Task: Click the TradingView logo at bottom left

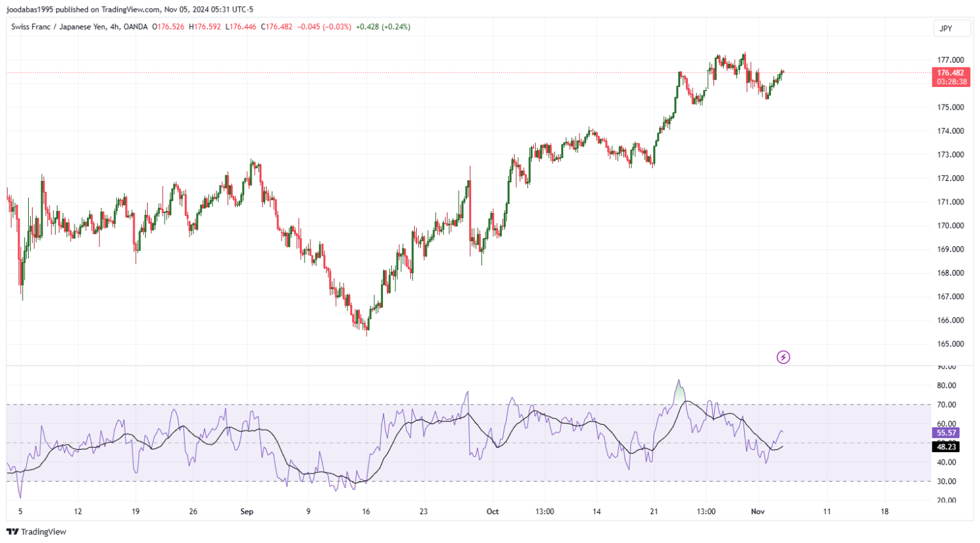Action: [37, 532]
